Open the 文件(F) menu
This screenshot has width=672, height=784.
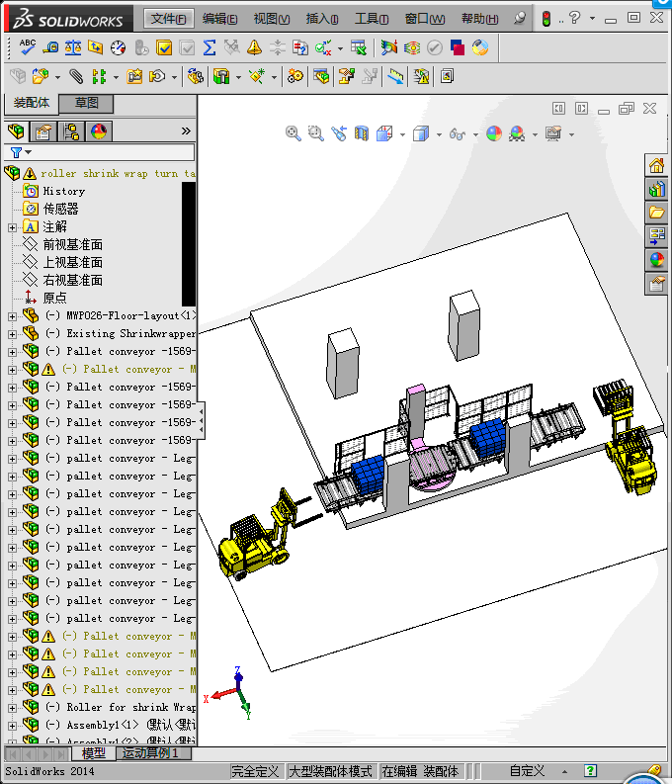click(169, 19)
